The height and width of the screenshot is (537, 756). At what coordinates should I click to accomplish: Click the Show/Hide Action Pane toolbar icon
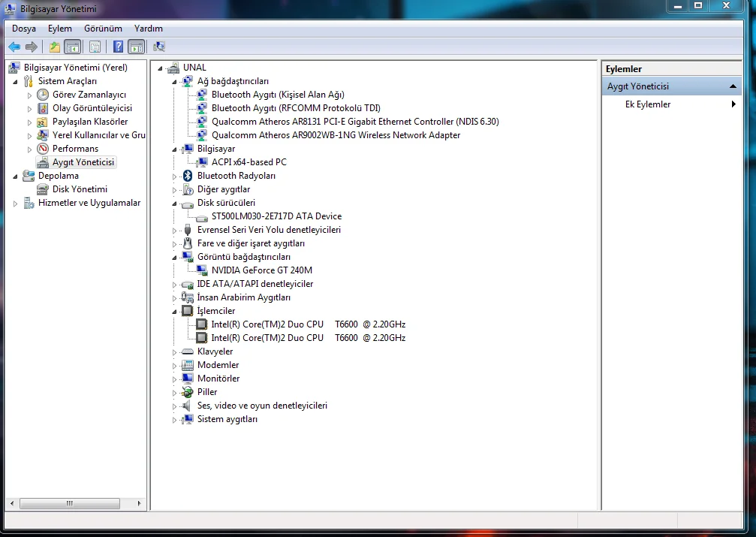click(x=137, y=46)
